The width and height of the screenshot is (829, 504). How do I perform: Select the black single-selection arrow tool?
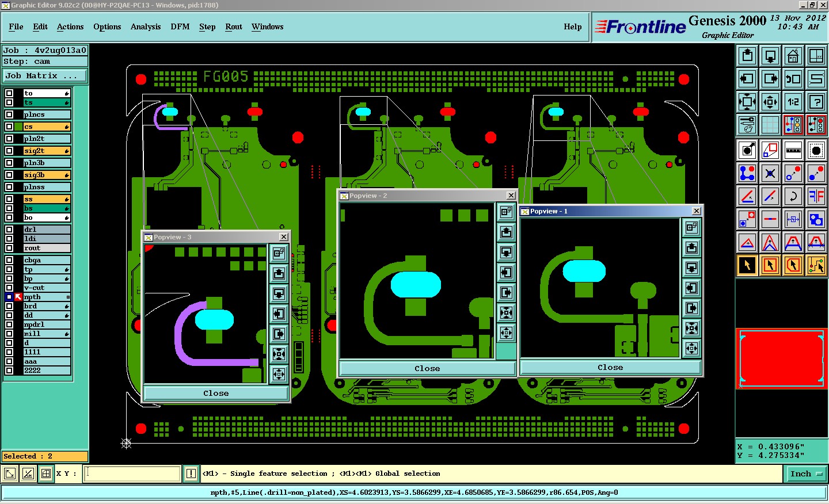[747, 265]
